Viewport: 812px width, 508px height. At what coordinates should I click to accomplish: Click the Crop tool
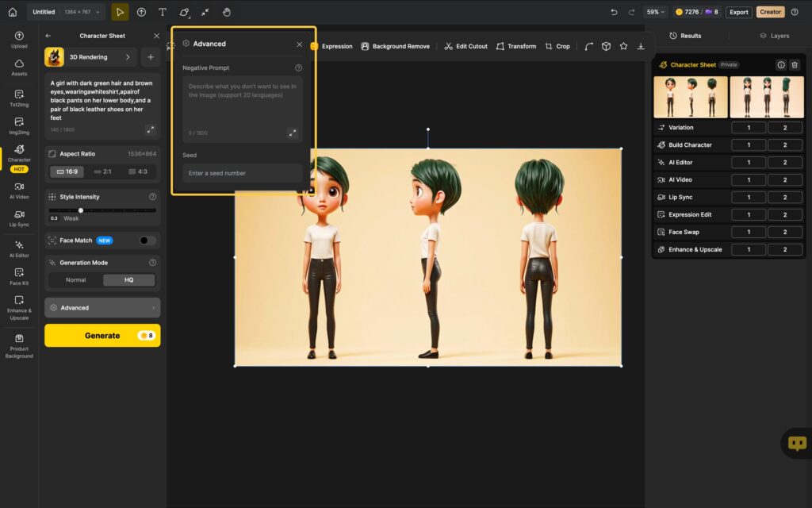point(557,46)
